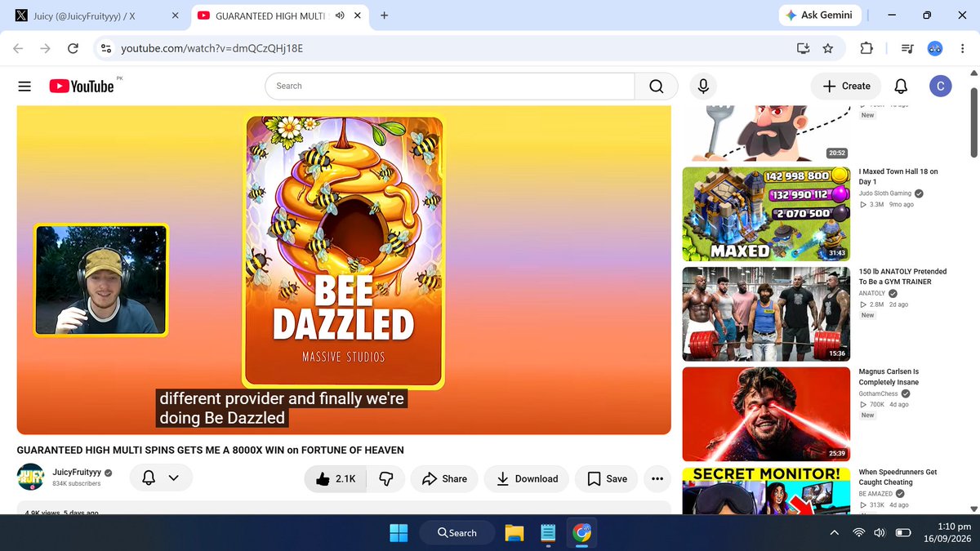Open the volume icon in system tray
The height and width of the screenshot is (551, 980).
click(x=880, y=533)
